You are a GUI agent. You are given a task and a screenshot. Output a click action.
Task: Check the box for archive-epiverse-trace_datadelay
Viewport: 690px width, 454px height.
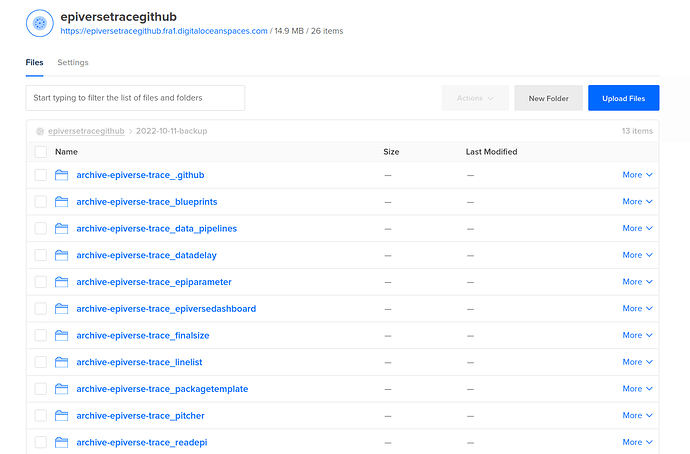click(x=41, y=255)
